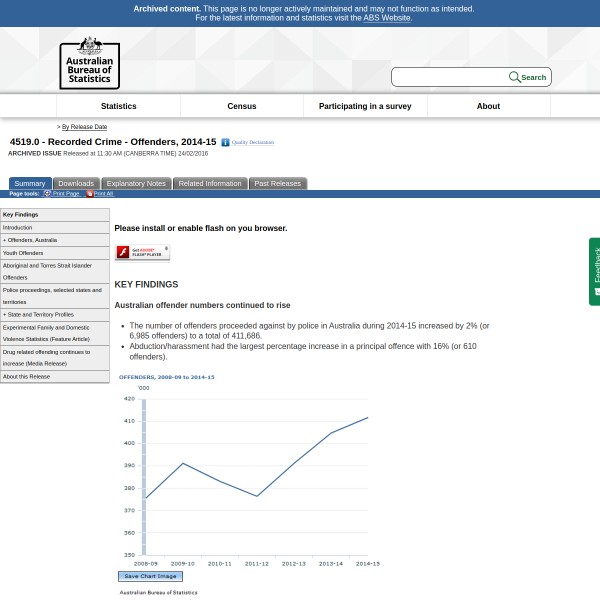Viewport: 600px width, 600px height.
Task: Open the Census menu item
Action: pos(242,106)
